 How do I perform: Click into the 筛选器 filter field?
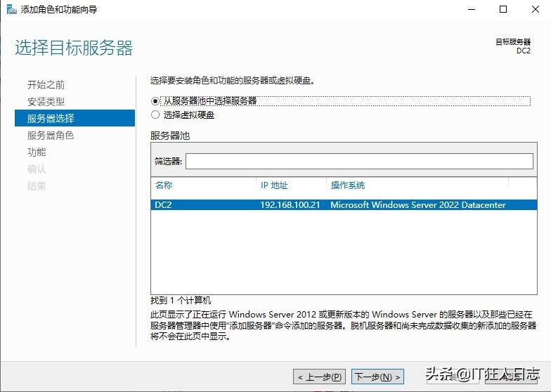[359, 162]
